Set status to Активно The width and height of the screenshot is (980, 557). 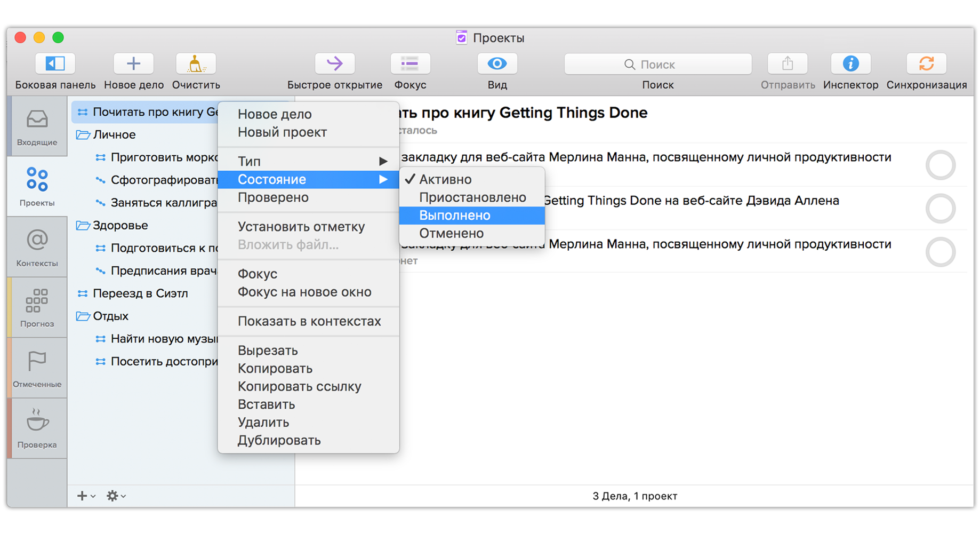pyautogui.click(x=472, y=179)
